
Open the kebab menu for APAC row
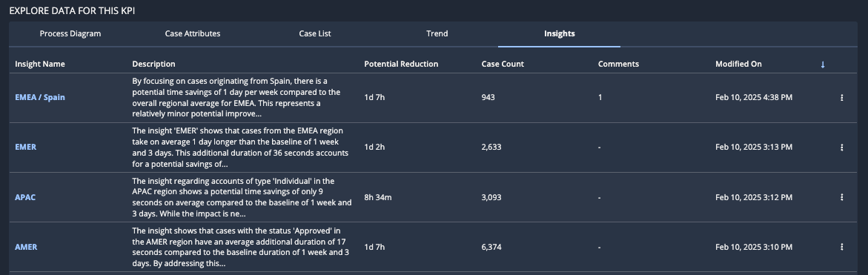[841, 197]
